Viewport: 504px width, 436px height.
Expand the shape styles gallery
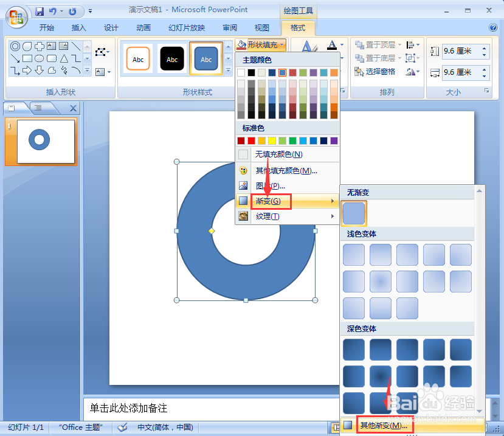point(228,70)
